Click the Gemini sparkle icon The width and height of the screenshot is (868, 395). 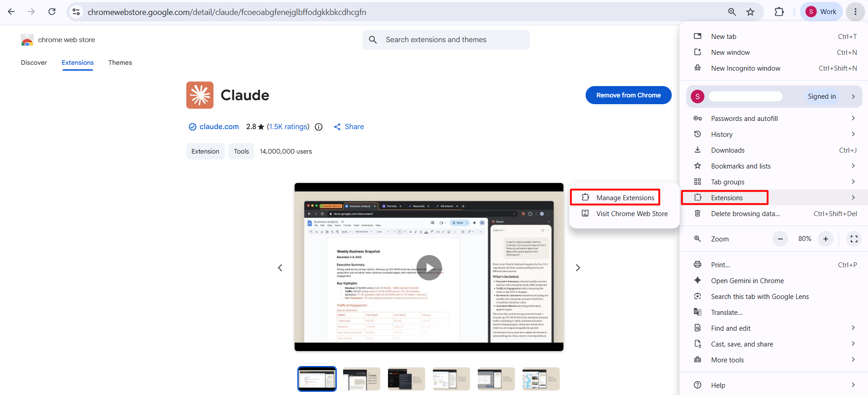698,280
